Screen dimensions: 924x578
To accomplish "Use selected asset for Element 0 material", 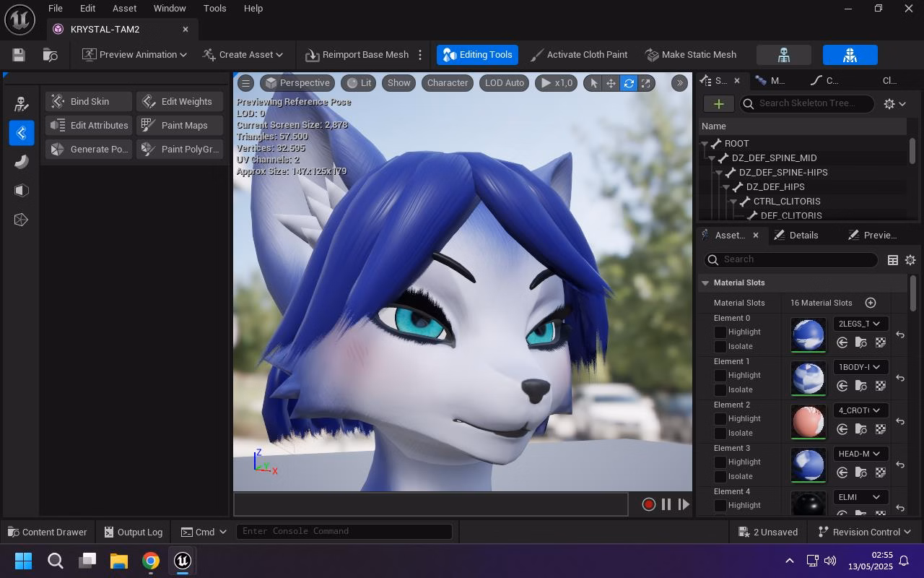I will (x=842, y=342).
